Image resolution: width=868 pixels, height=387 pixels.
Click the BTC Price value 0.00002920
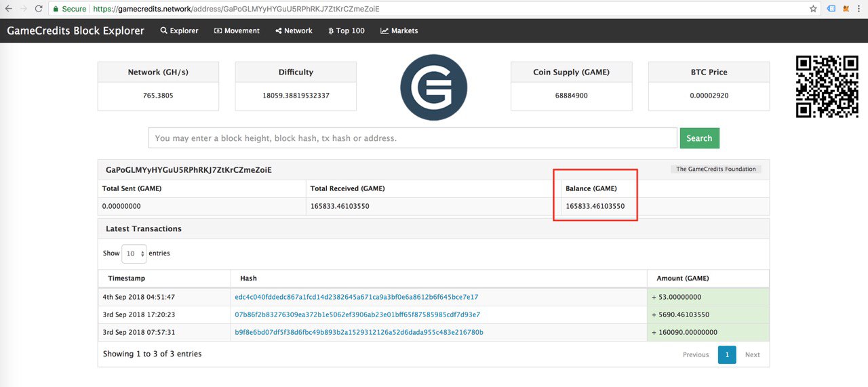click(709, 96)
